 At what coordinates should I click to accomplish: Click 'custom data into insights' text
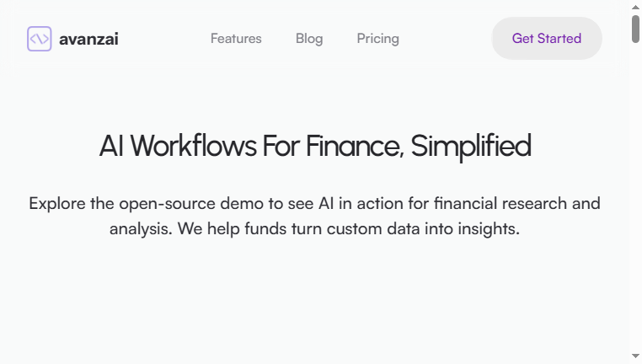pyautogui.click(x=423, y=228)
